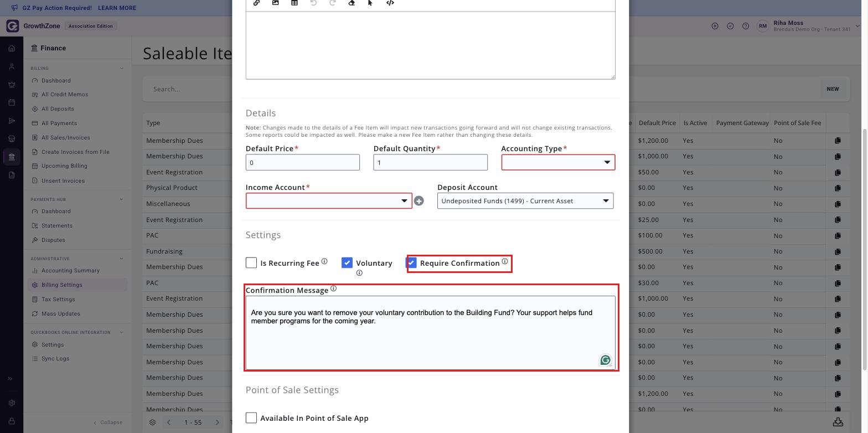Go to next page of results
This screenshot has width=868, height=433.
(218, 422)
